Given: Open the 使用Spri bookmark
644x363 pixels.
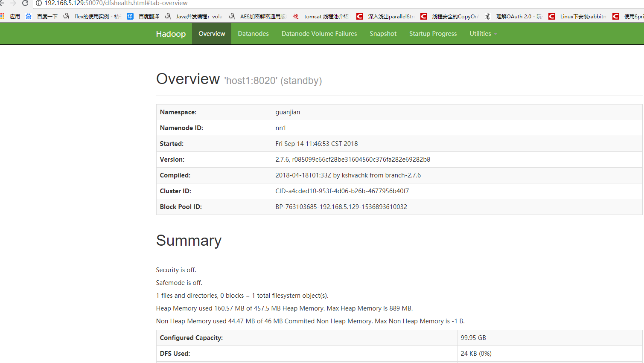Looking at the screenshot, I should pyautogui.click(x=628, y=16).
